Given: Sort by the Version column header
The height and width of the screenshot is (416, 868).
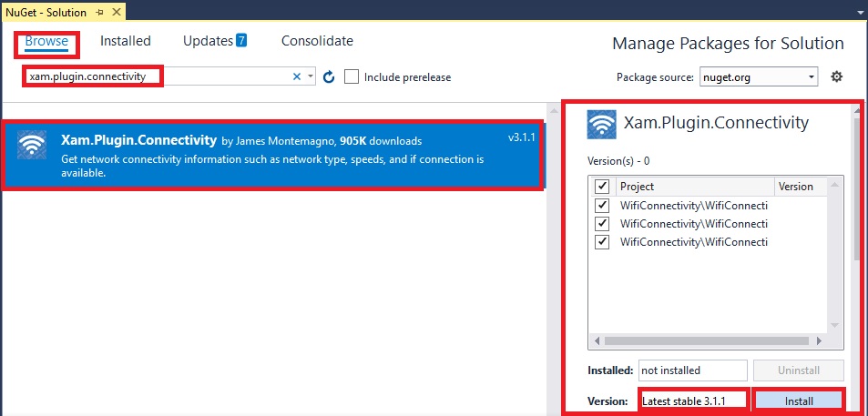Looking at the screenshot, I should pyautogui.click(x=801, y=187).
